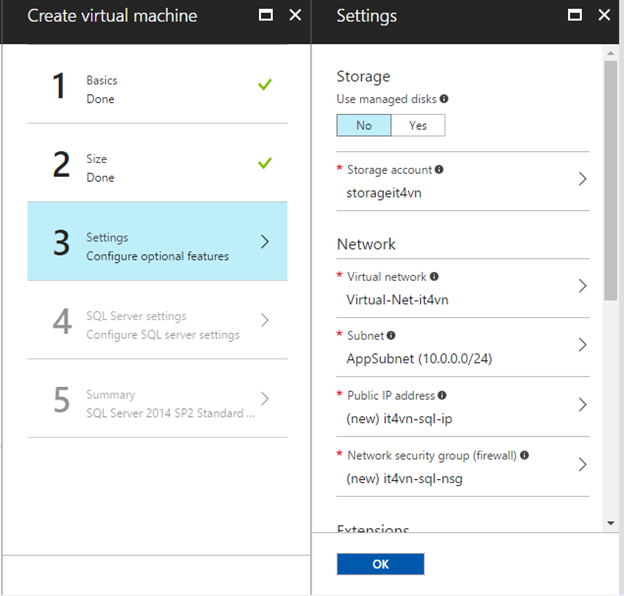Open step 1 Basics
The width and height of the screenshot is (624, 596).
[x=157, y=89]
